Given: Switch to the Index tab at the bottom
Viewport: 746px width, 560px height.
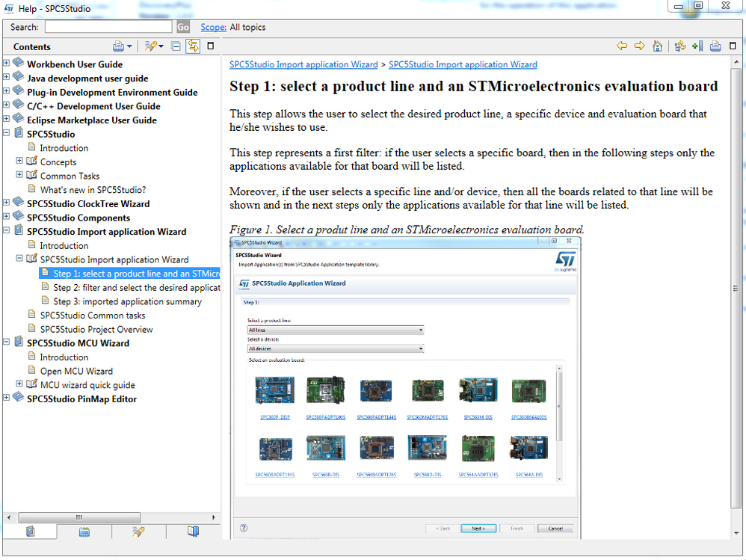Looking at the screenshot, I should [x=84, y=532].
